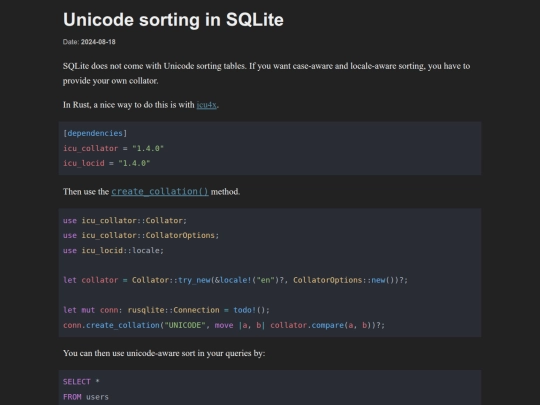The image size is (540, 405).
Task: Click the 'Unicode sorting in SQLite' heading
Action: tap(173, 20)
